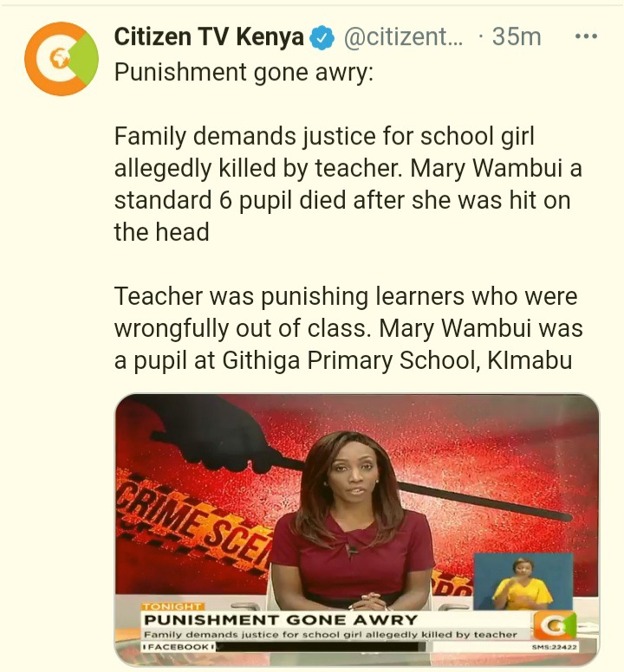Click the SMS:22422 label in video
The height and width of the screenshot is (672, 624).
tap(555, 647)
